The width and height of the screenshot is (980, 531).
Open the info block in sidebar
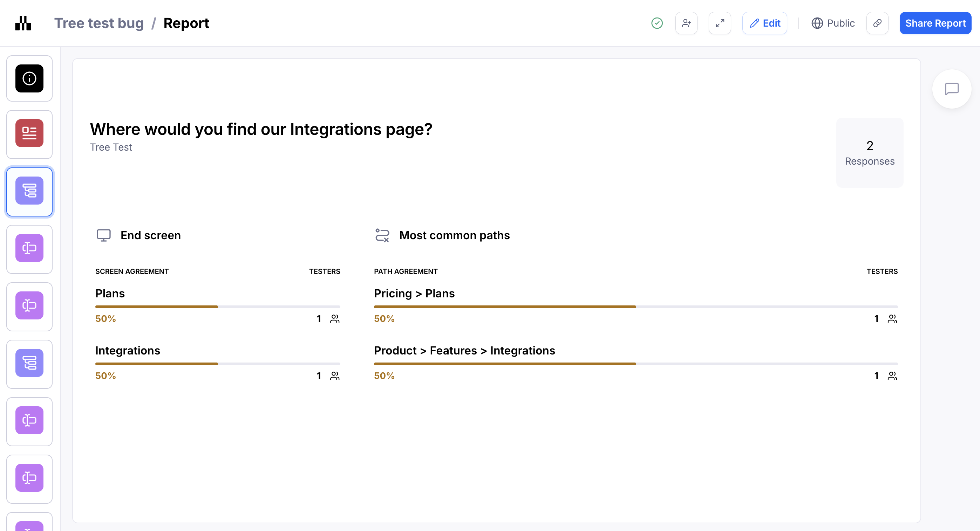tap(29, 78)
